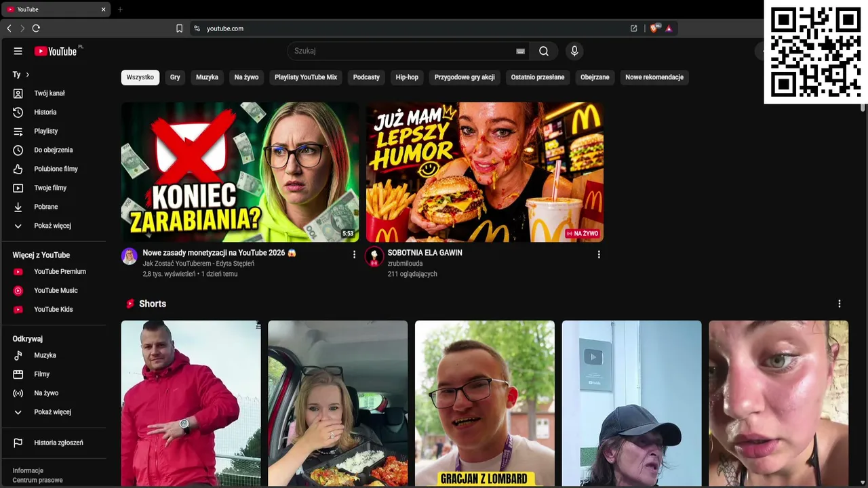Open zrubmilouda channel avatar

point(374,256)
